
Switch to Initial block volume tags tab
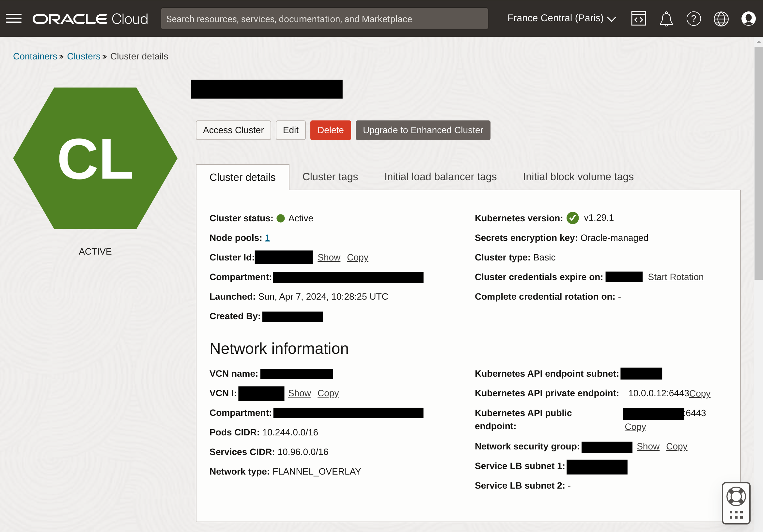pyautogui.click(x=578, y=177)
